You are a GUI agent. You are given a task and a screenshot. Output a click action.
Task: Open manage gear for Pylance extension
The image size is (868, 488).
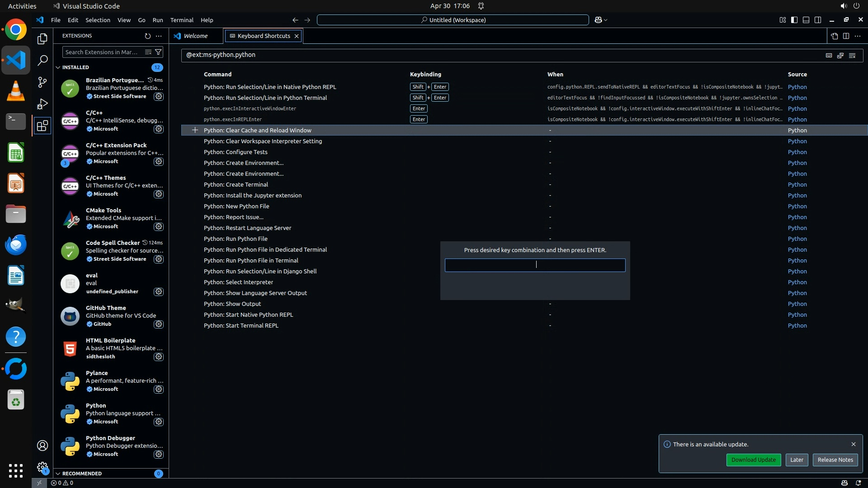[x=158, y=389]
